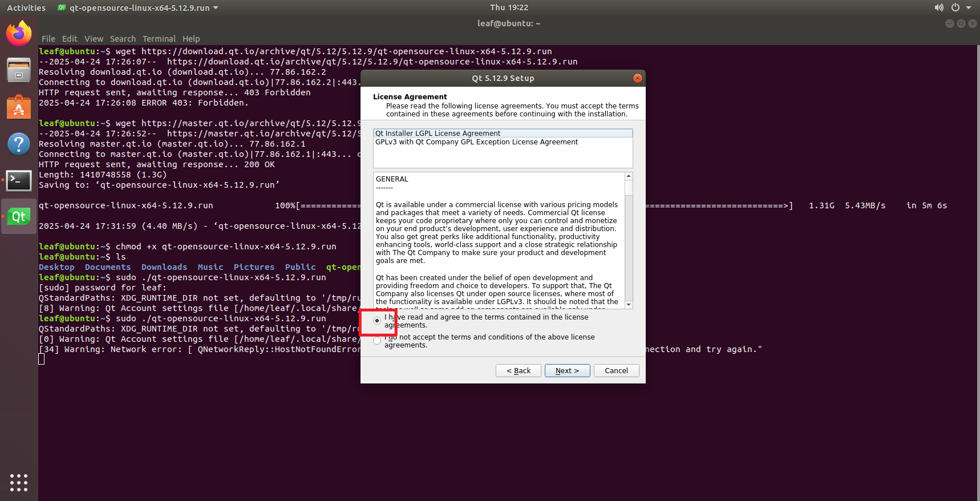Switch to the Terminal dock icon
The image size is (980, 501).
(x=19, y=180)
